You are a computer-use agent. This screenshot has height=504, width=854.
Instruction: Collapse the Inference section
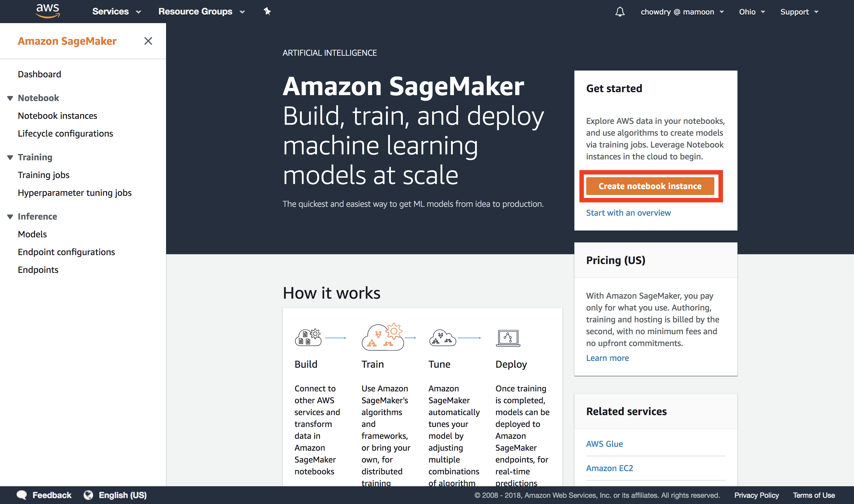10,216
